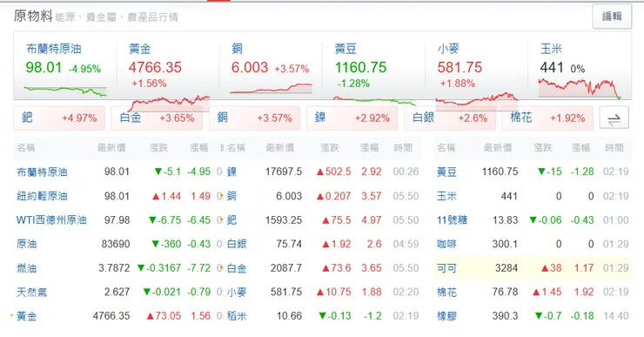Open the highlighted 可可 row link
Image resolution: width=644 pixels, height=337 pixels.
point(446,268)
